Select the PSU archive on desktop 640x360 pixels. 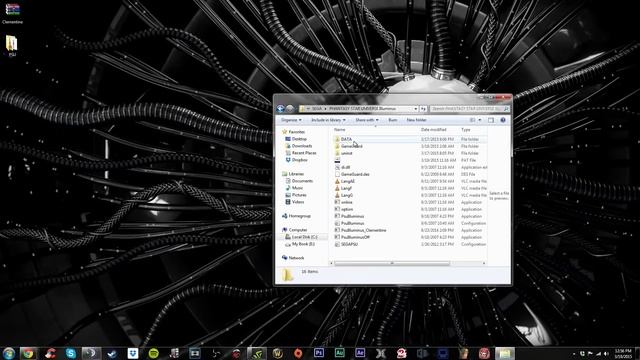pyautogui.click(x=11, y=46)
